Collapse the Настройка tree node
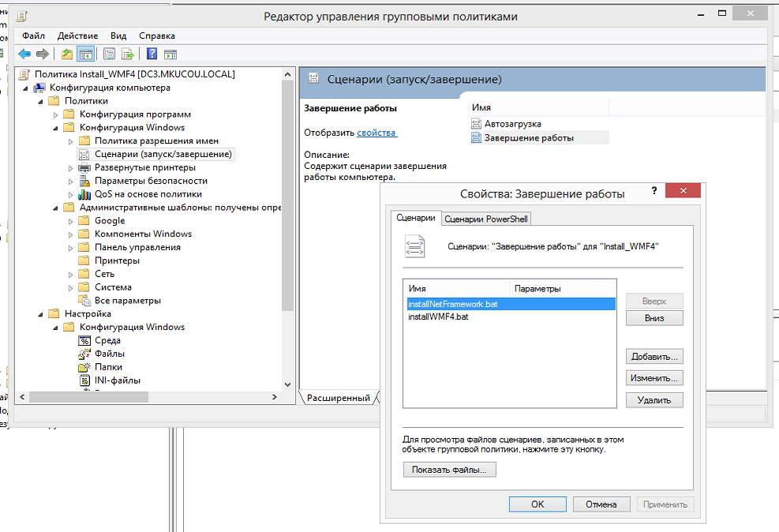The height and width of the screenshot is (532, 779). pos(41,314)
